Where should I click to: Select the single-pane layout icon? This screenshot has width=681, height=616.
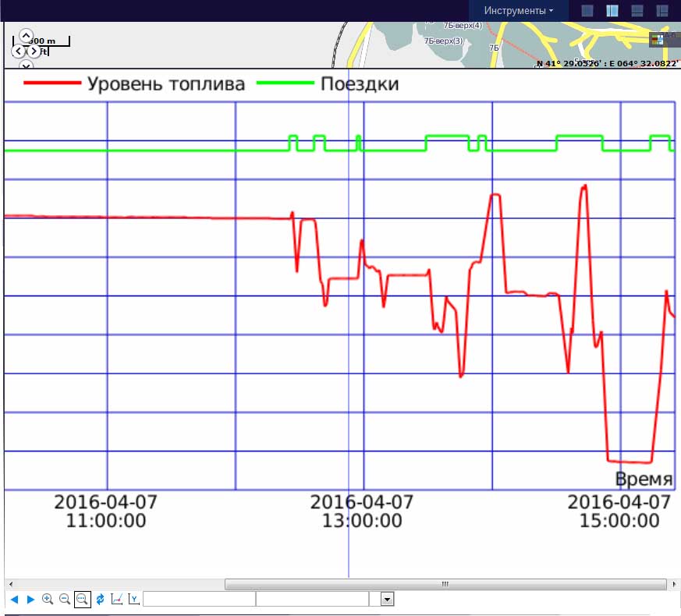tap(587, 11)
